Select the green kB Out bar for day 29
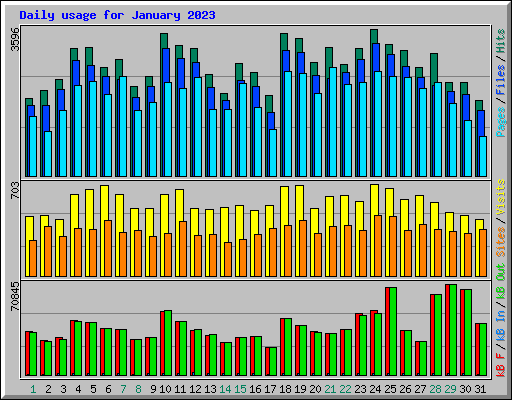 453,330
